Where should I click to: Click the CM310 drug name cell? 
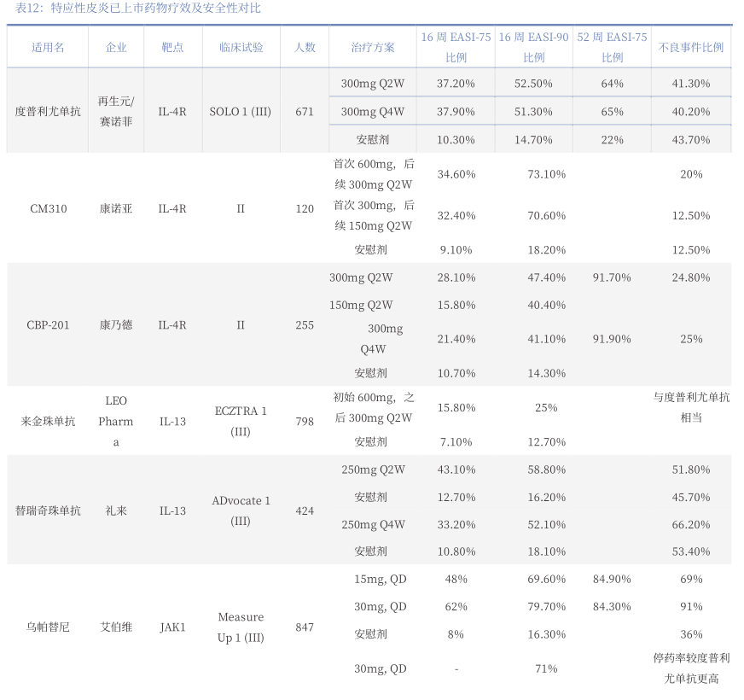tap(48, 209)
